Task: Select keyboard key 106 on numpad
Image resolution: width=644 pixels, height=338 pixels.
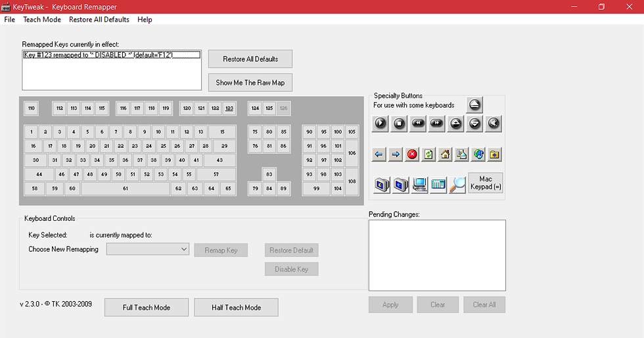Action: coord(352,153)
